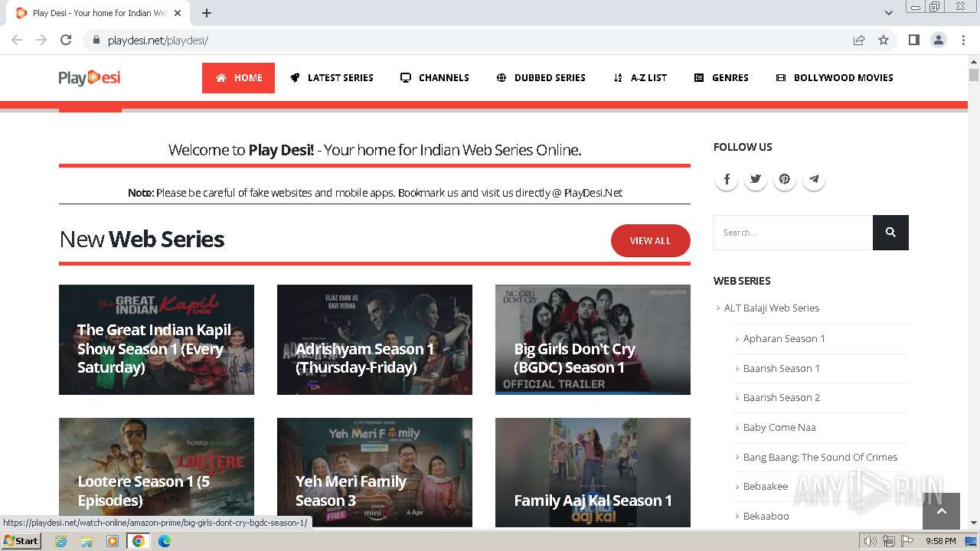Launch Internet Explorer from the taskbar
The height and width of the screenshot is (551, 980).
[x=61, y=541]
